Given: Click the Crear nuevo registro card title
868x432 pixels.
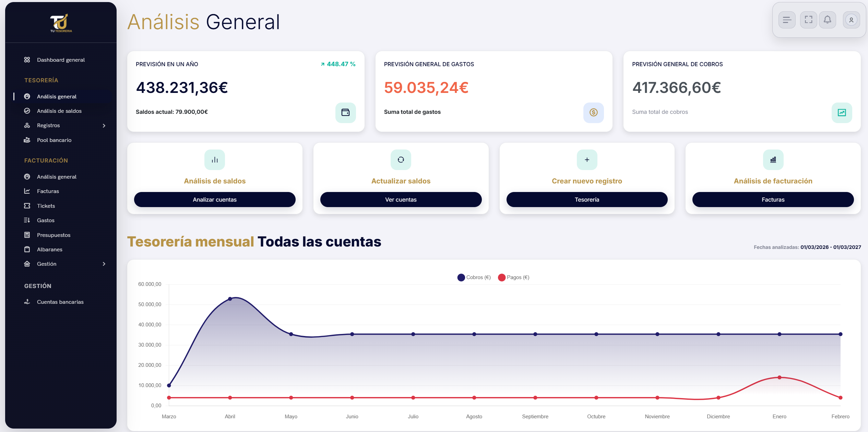Looking at the screenshot, I should point(587,181).
